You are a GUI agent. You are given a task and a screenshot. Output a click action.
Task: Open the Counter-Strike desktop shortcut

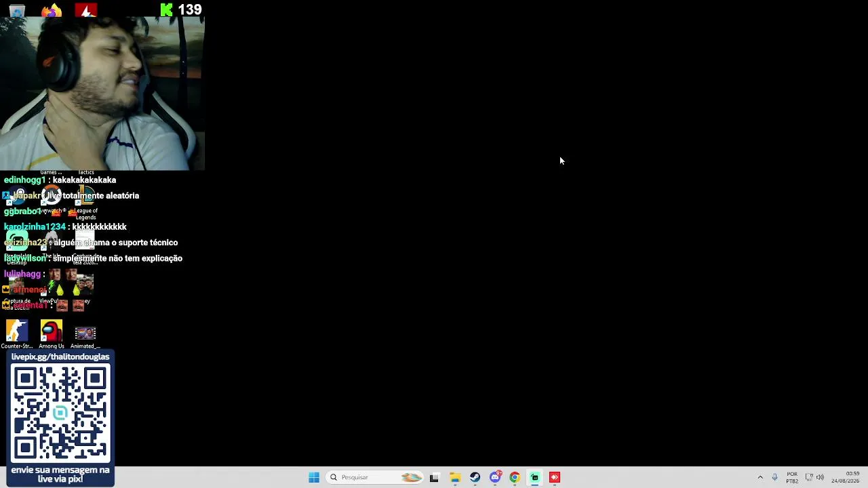(17, 334)
